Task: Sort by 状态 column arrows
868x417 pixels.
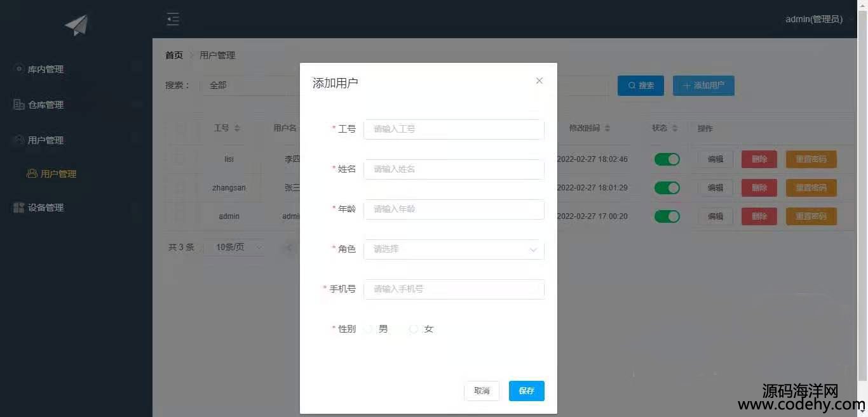Action: click(x=675, y=128)
